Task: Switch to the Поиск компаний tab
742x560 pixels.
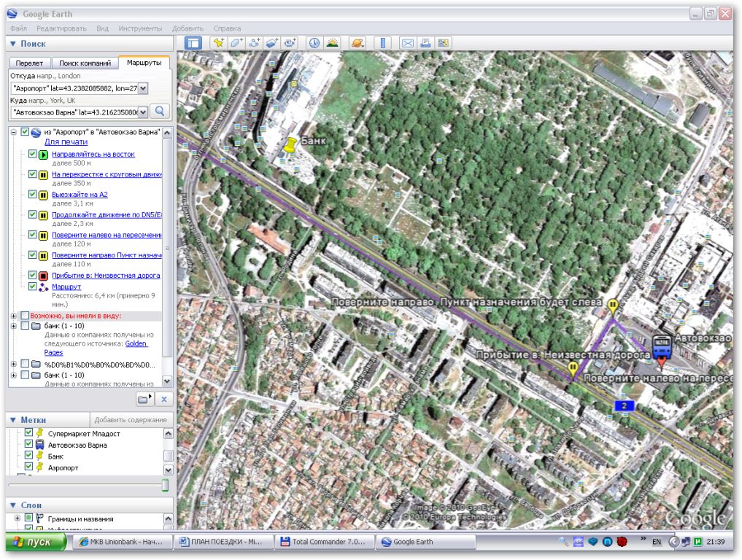Action: [x=85, y=63]
